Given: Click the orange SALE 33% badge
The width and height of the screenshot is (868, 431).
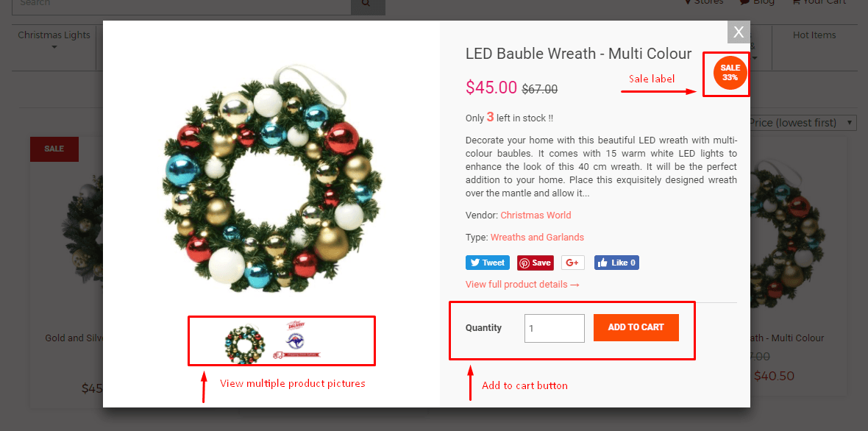Looking at the screenshot, I should point(730,73).
